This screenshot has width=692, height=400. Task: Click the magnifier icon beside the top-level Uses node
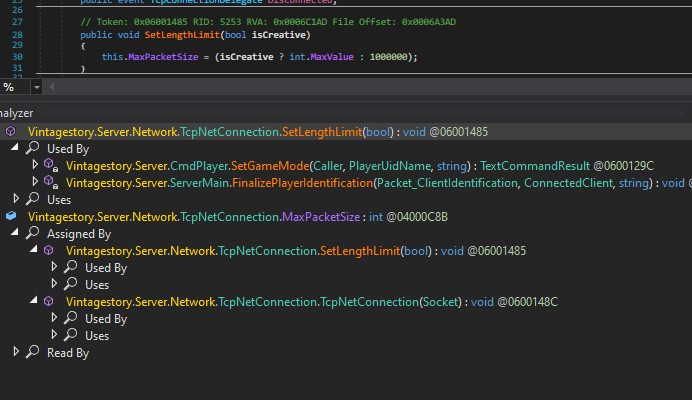pyautogui.click(x=33, y=199)
